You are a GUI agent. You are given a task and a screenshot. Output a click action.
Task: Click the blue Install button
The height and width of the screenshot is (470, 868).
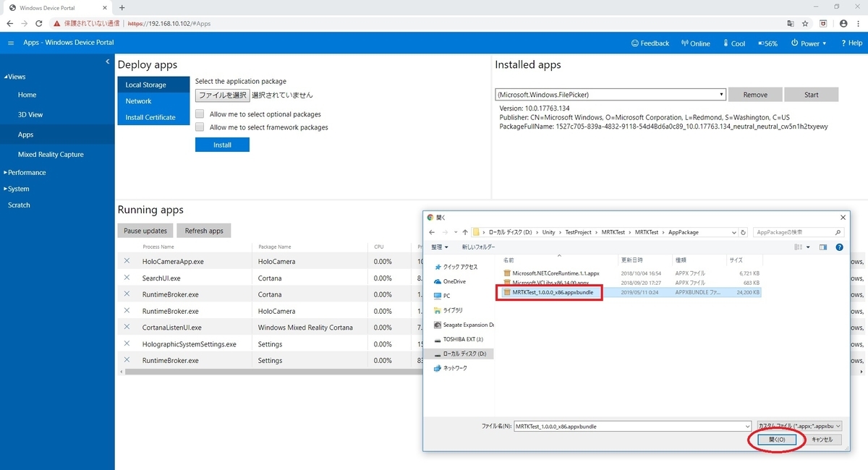coord(222,145)
